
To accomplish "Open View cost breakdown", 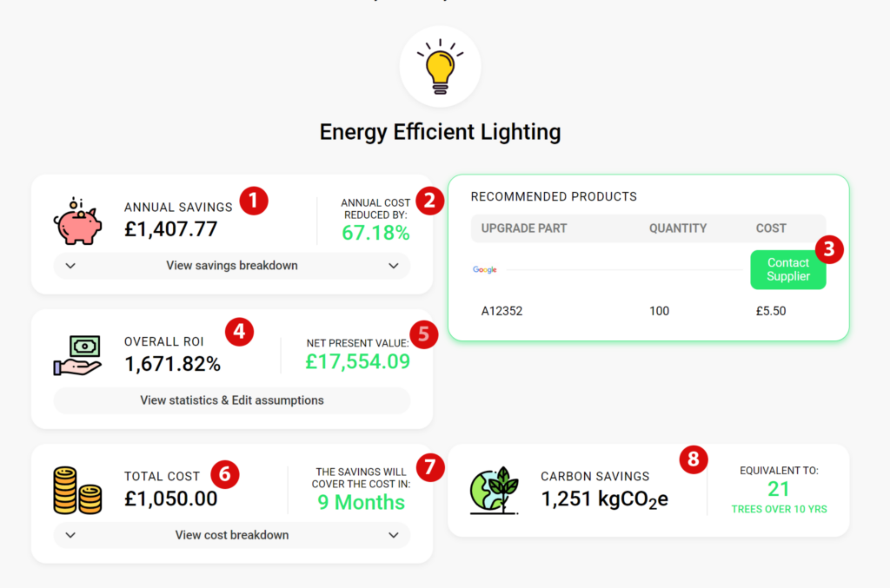I will pos(231,535).
